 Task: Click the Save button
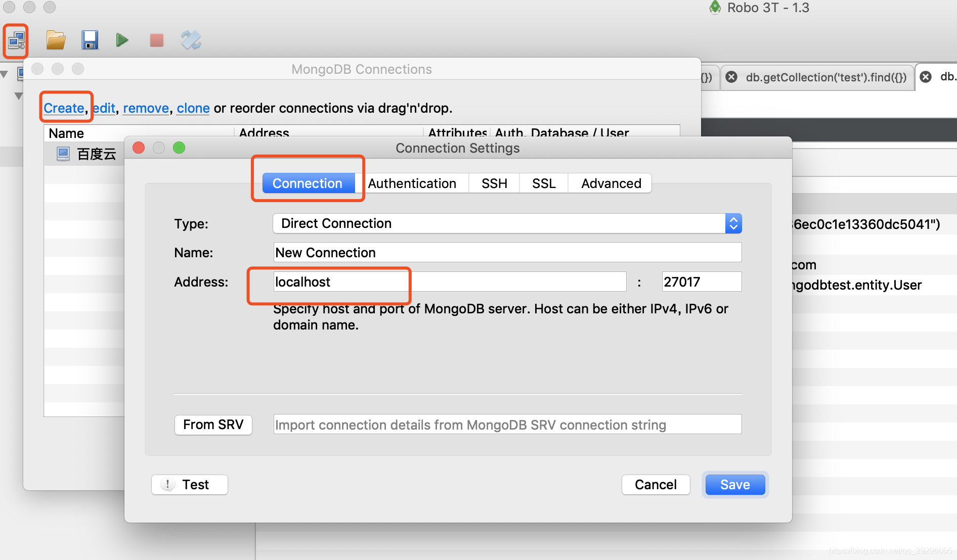(735, 485)
